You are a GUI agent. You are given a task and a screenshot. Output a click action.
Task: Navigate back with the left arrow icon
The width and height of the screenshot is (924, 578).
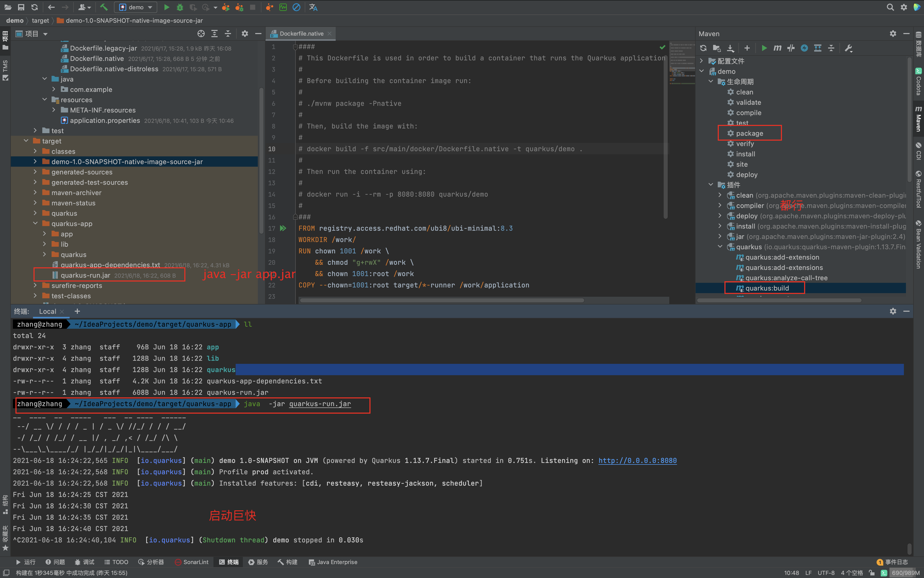51,7
